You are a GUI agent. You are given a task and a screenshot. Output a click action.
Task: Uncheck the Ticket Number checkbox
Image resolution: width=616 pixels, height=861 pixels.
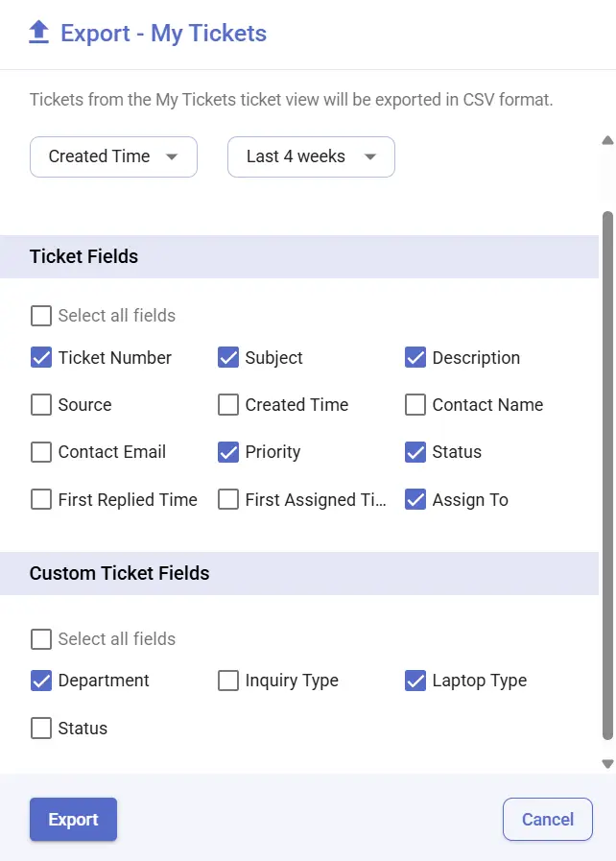tap(41, 357)
